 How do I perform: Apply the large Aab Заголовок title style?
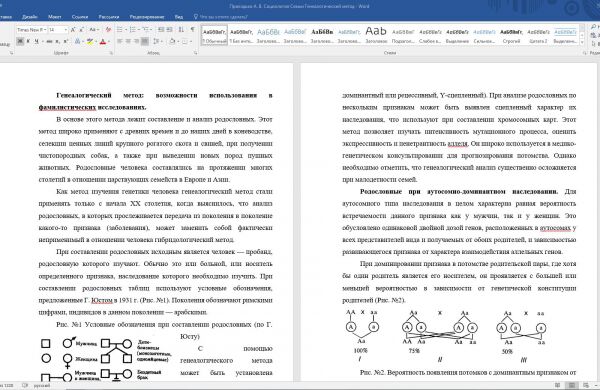click(x=376, y=35)
